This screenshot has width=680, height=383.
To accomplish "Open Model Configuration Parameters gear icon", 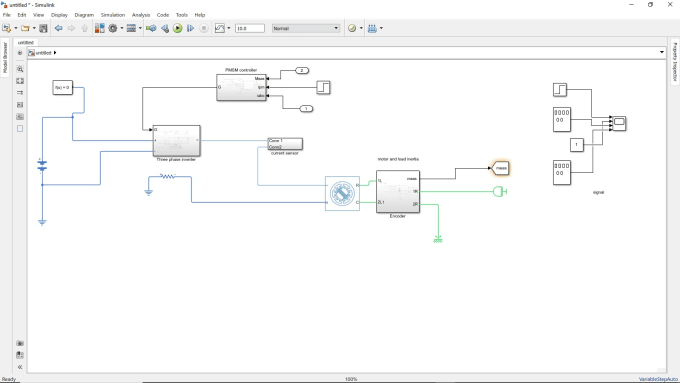I will point(113,28).
